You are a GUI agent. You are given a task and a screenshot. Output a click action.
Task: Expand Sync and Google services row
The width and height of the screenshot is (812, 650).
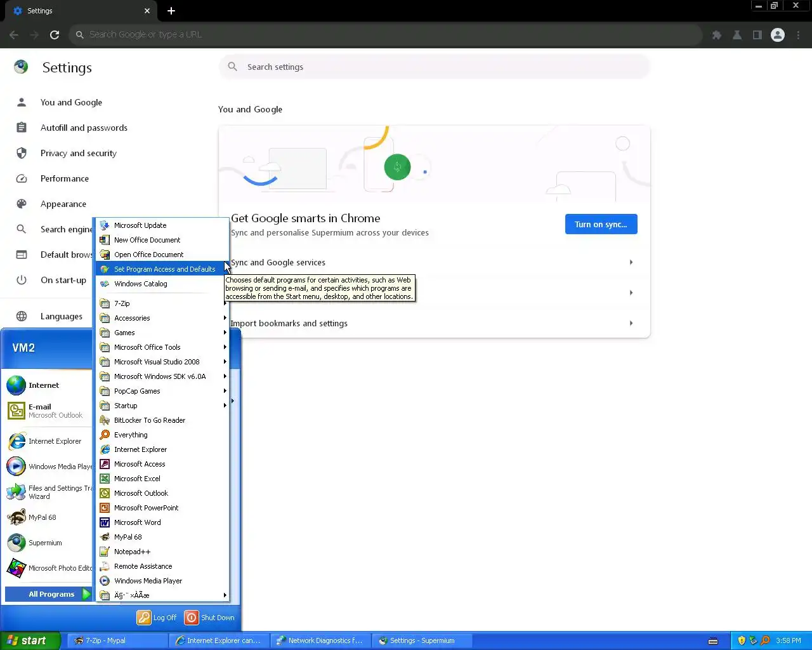point(434,262)
